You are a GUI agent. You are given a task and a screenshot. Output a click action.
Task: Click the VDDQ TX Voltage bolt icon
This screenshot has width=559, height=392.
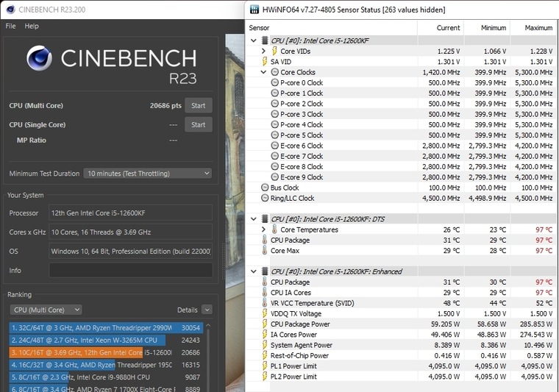pos(265,313)
